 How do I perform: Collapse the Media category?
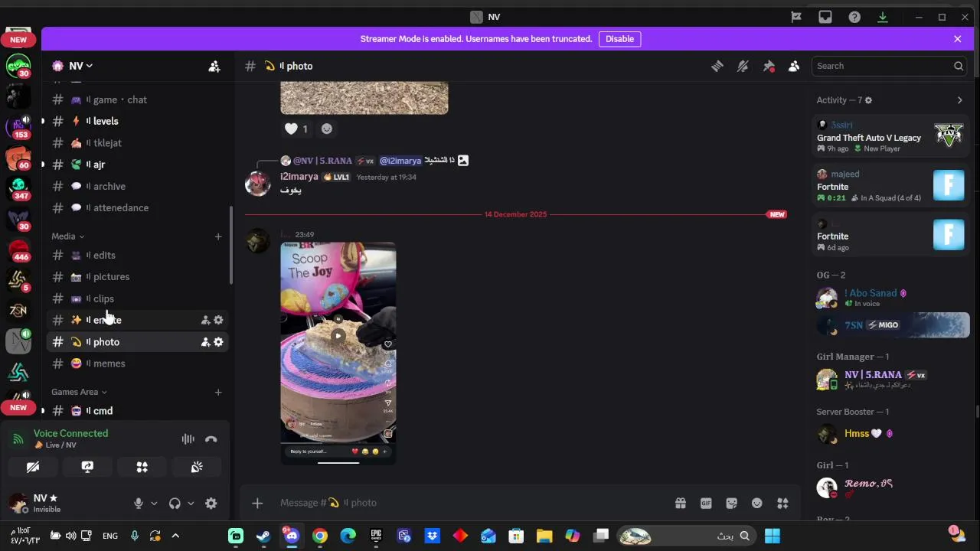[x=67, y=236]
